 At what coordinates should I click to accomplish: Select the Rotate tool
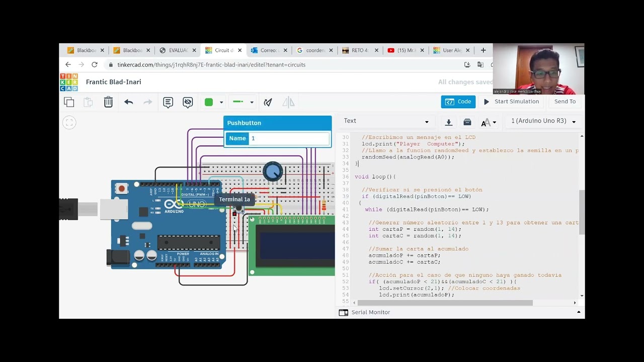click(268, 103)
